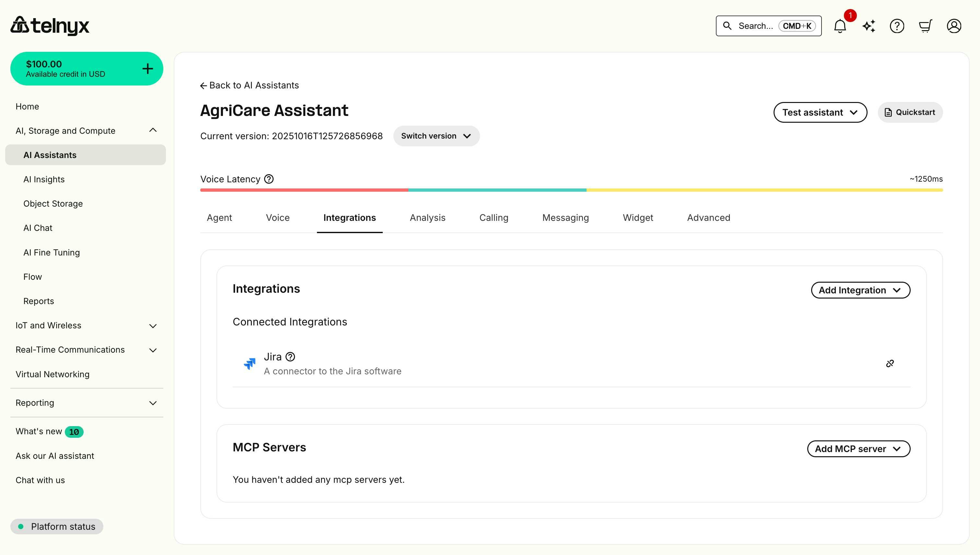This screenshot has height=555, width=980.
Task: Open help using the question mark icon
Action: pyautogui.click(x=897, y=26)
